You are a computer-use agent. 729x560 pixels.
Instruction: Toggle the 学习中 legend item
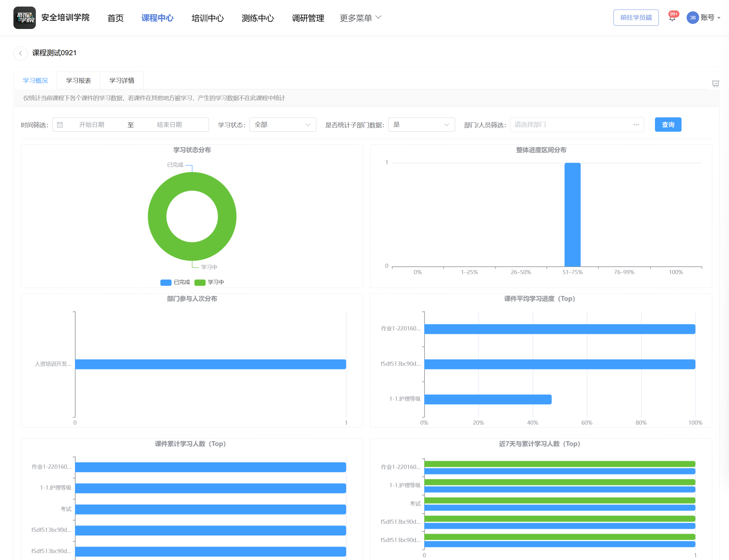[x=209, y=282]
